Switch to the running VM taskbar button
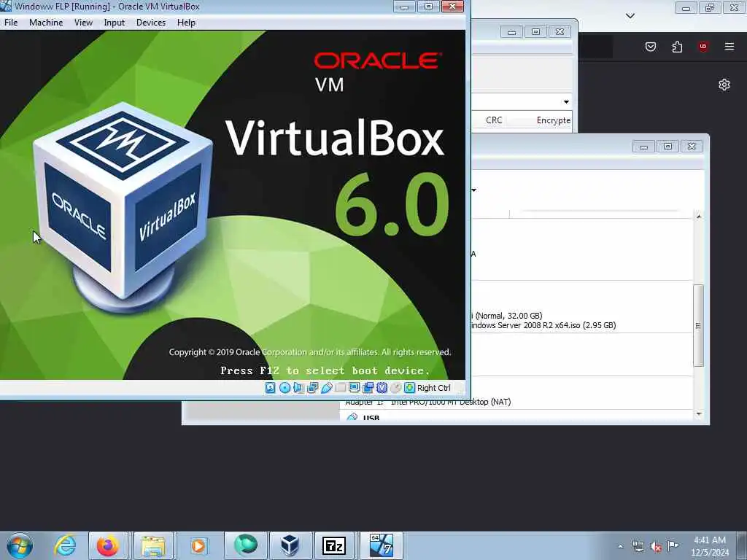 click(x=381, y=545)
